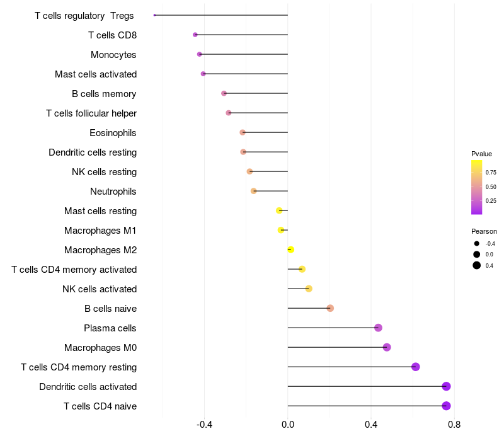The width and height of the screenshot is (504, 441).
Task: Click the NK cells activated dot
Action: (x=309, y=289)
